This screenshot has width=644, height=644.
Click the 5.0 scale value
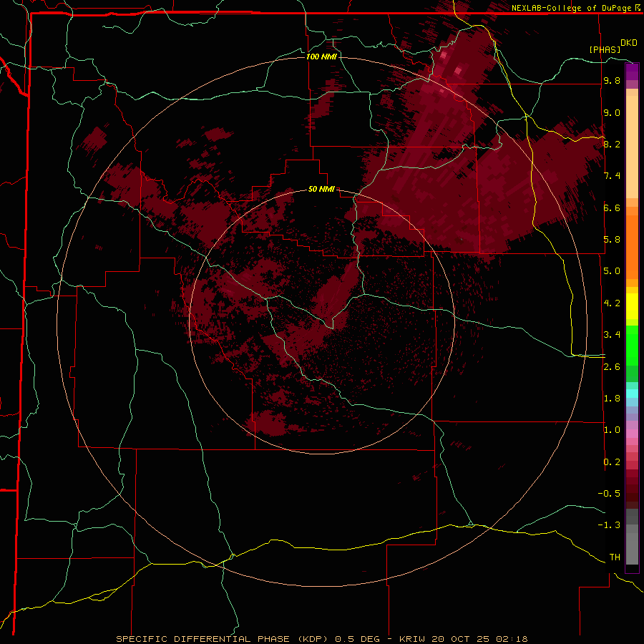(x=612, y=271)
